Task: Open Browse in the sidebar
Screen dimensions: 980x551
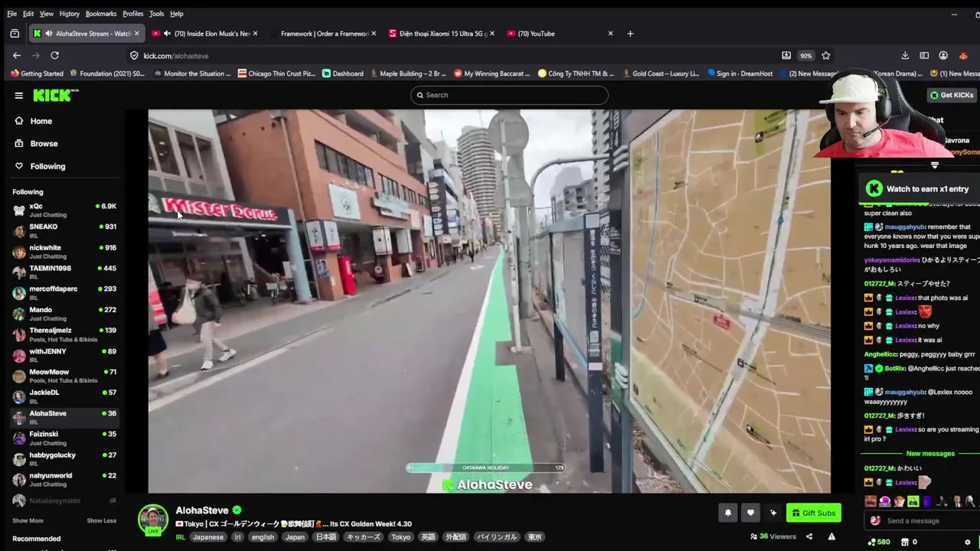Action: point(44,143)
